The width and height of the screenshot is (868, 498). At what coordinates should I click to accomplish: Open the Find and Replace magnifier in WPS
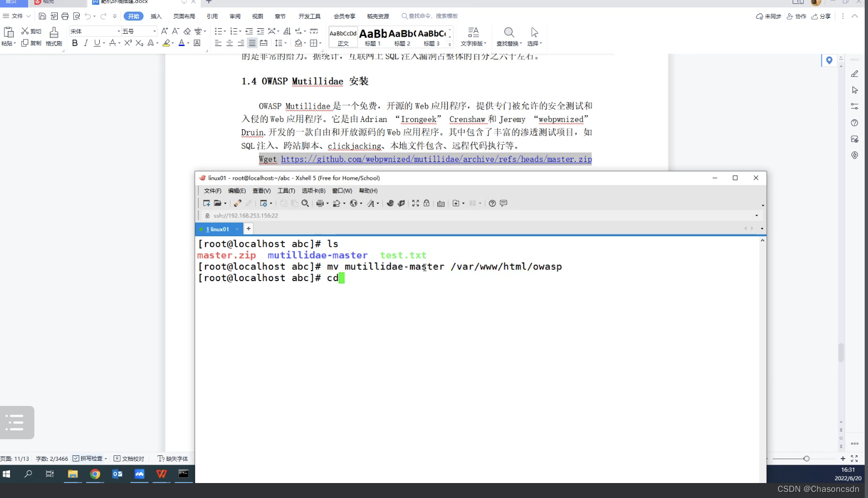tap(509, 32)
